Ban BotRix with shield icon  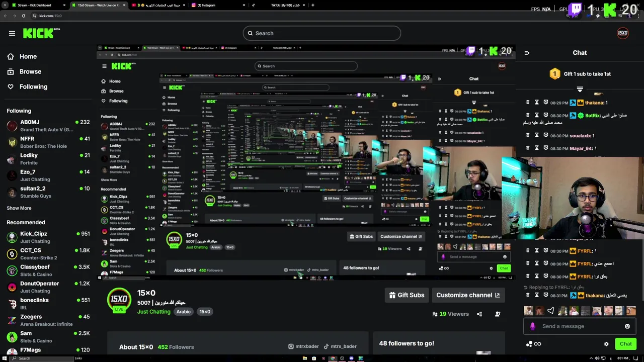[546, 115]
